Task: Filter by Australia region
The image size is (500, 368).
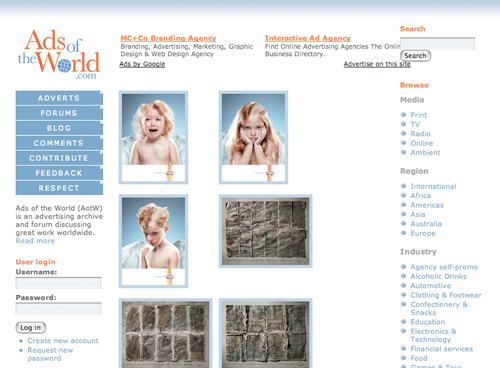Action: (426, 224)
